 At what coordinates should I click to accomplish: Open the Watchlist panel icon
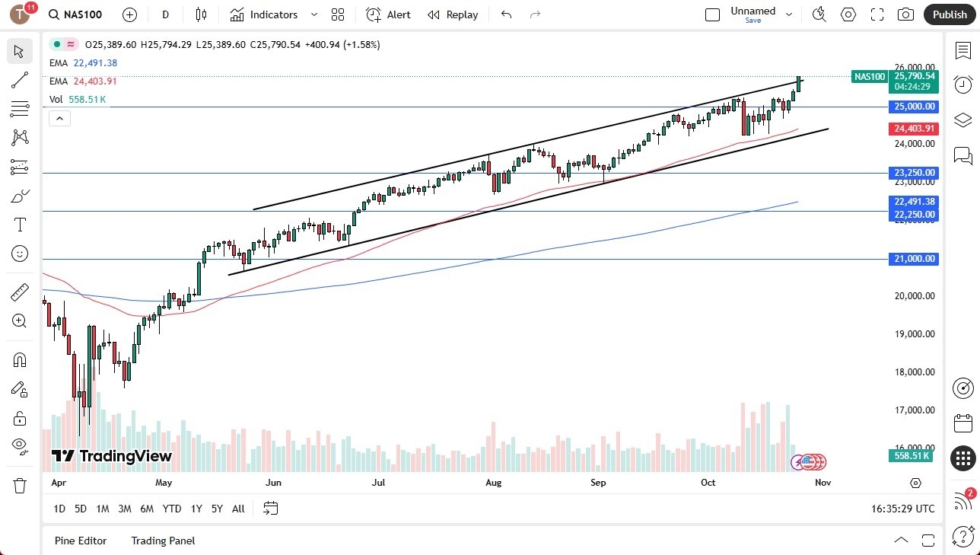963,49
